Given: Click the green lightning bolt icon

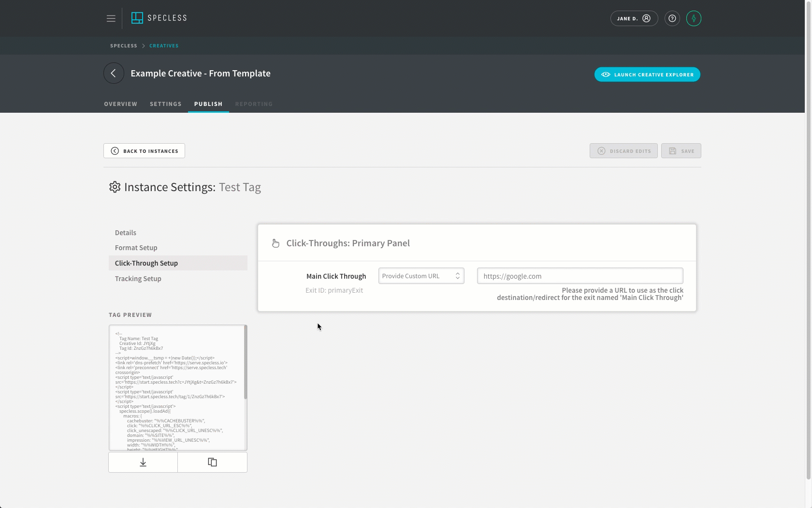Looking at the screenshot, I should (x=694, y=18).
